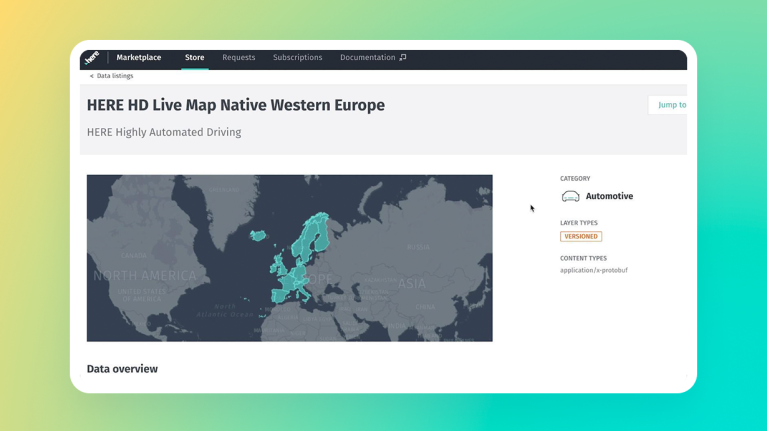Screen dimensions: 767x431
Task: Select the HERE HD Live Map Native Western Europe title
Action: (236, 105)
